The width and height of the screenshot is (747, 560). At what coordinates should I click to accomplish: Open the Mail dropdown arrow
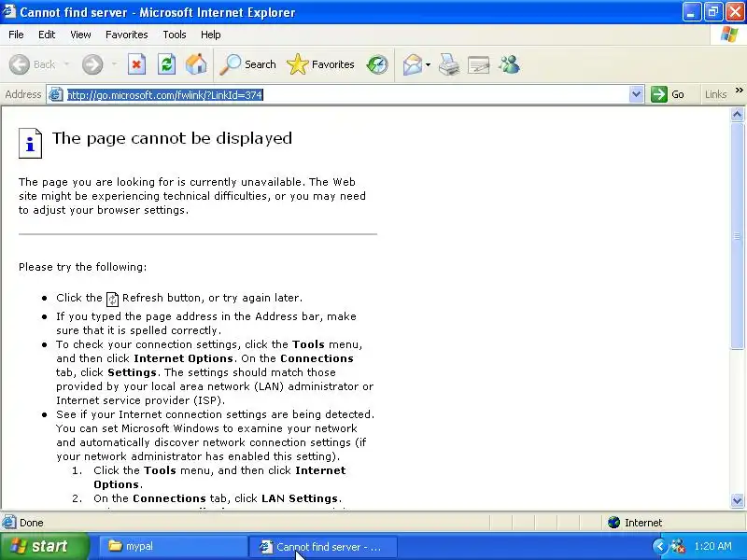point(428,64)
